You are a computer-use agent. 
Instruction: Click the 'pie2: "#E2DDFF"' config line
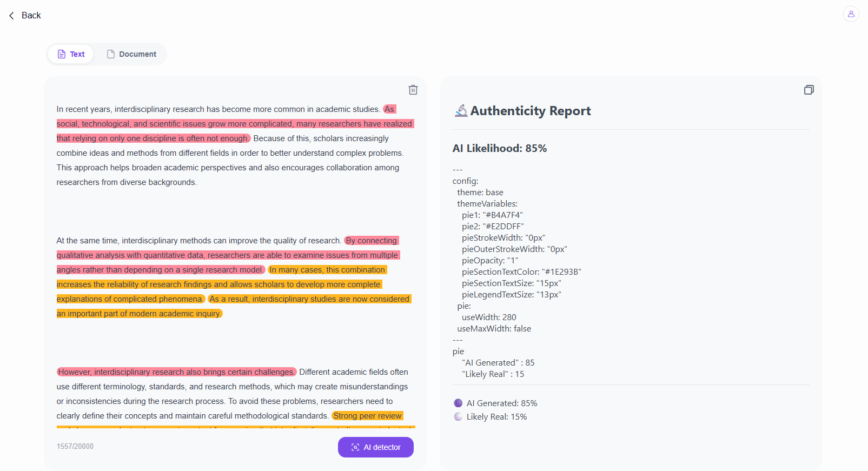(x=493, y=226)
